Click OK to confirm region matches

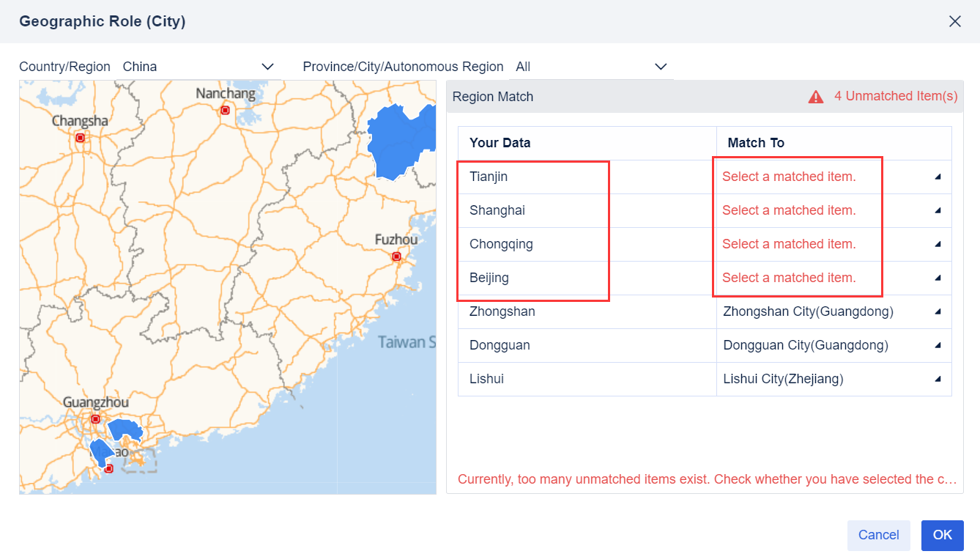(x=942, y=535)
